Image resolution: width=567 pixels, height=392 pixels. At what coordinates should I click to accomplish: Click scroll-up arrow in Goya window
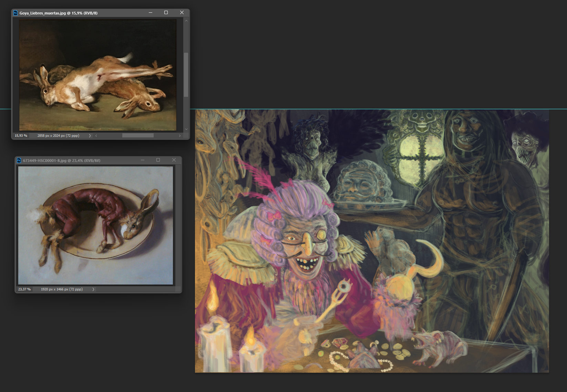pos(186,21)
